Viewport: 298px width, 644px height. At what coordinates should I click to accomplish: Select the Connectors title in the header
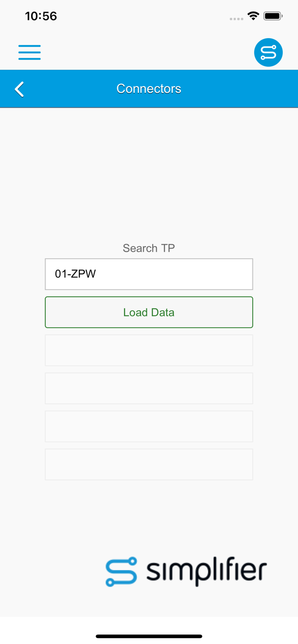[x=149, y=88]
